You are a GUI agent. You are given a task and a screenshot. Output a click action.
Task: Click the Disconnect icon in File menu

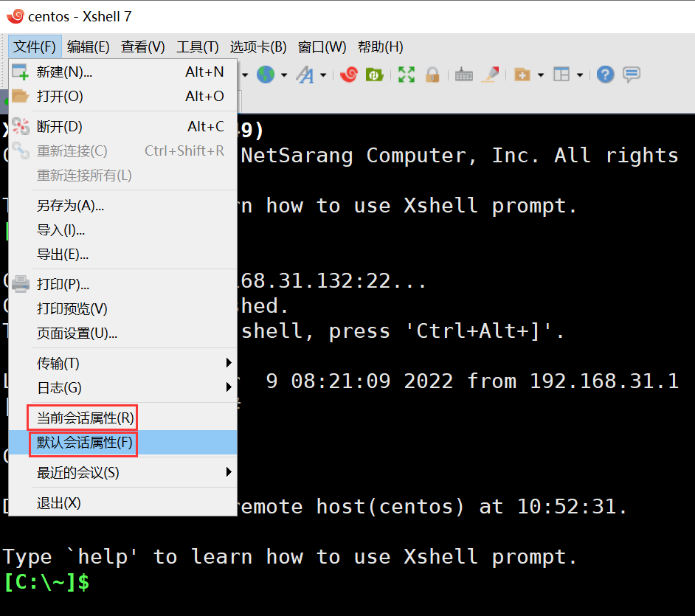click(x=21, y=126)
